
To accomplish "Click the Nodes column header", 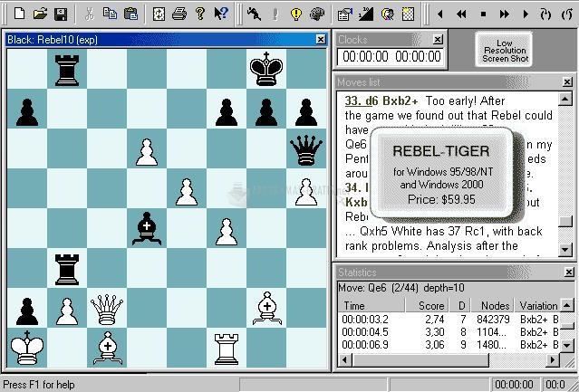I will [493, 305].
